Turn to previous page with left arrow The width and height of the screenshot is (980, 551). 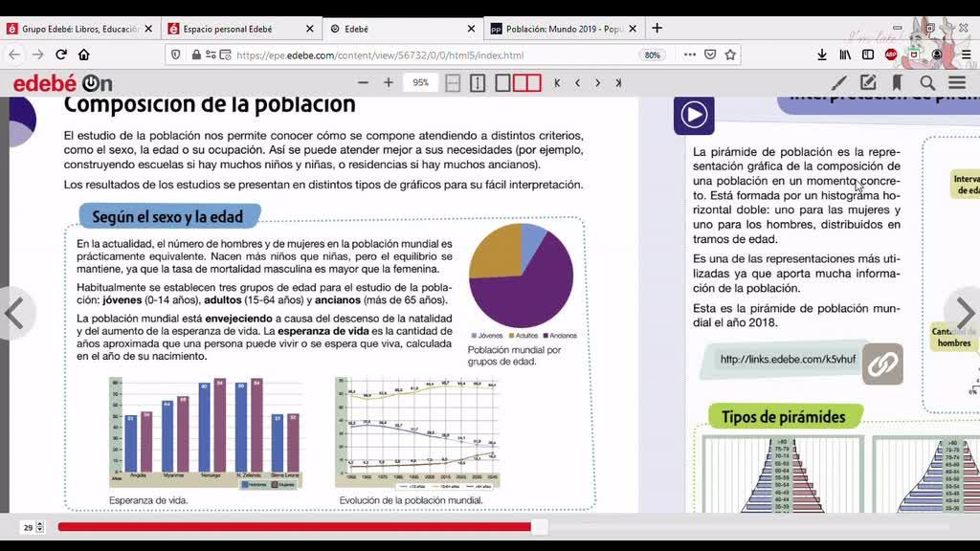click(x=14, y=313)
